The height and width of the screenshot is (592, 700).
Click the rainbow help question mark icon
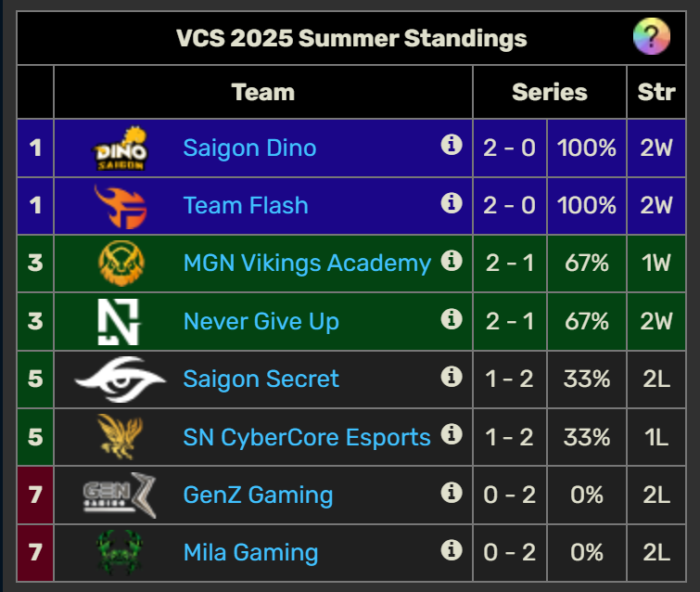point(652,36)
